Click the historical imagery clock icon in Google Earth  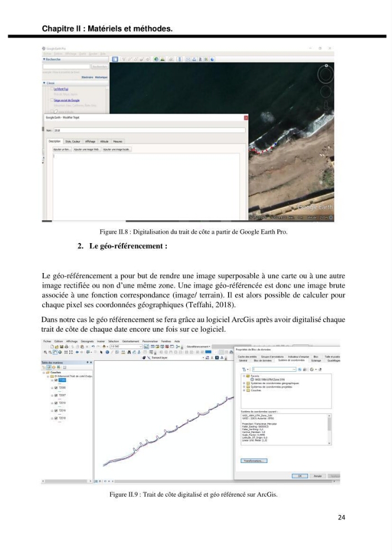156,59
